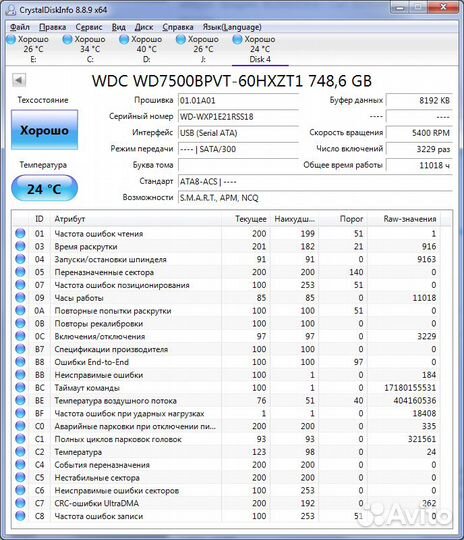Open the Справка menu
This screenshot has width=464, height=540.
click(178, 27)
